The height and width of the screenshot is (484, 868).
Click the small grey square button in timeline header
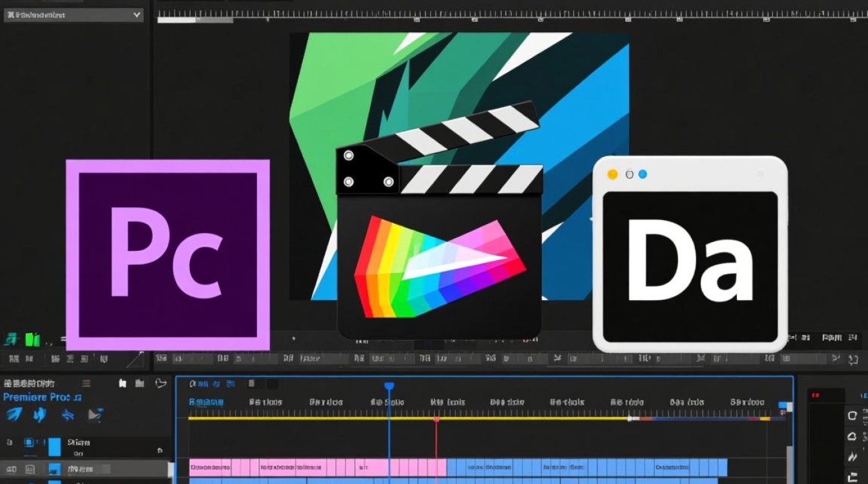click(252, 384)
